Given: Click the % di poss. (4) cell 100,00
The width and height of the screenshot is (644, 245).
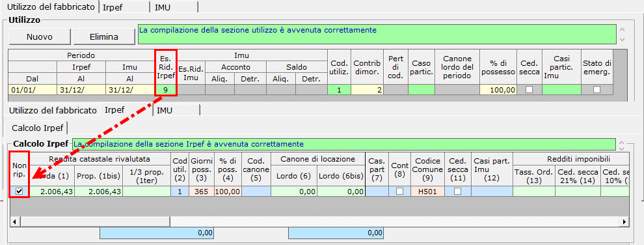Looking at the screenshot, I should tap(228, 191).
